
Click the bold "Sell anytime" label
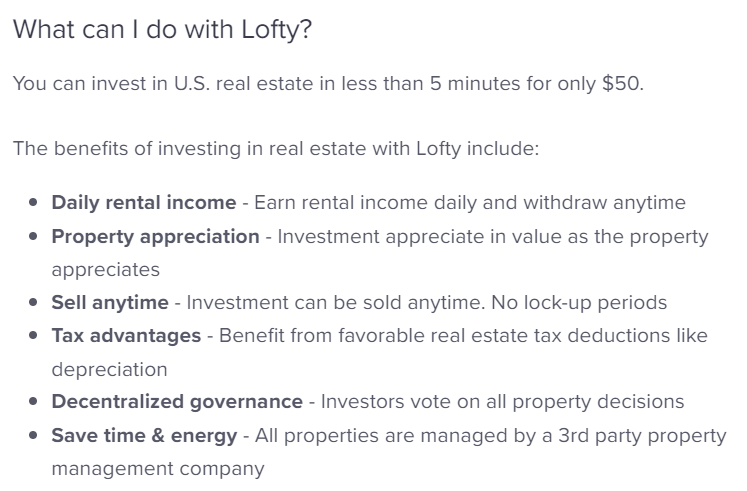[110, 303]
